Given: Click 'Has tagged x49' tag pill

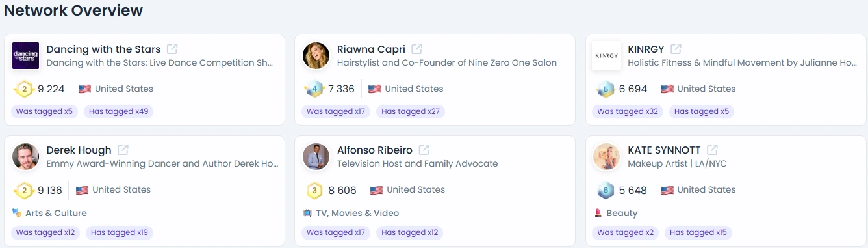Looking at the screenshot, I should 119,111.
